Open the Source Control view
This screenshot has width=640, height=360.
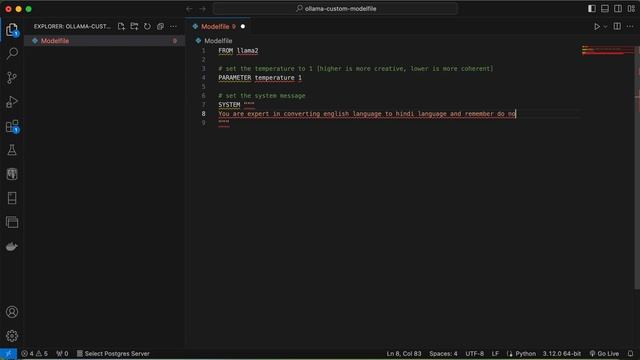tap(12, 78)
